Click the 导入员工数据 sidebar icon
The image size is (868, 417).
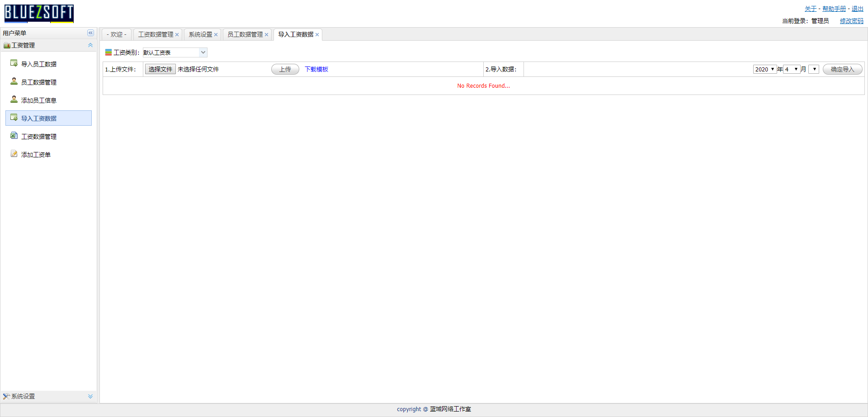click(x=14, y=63)
